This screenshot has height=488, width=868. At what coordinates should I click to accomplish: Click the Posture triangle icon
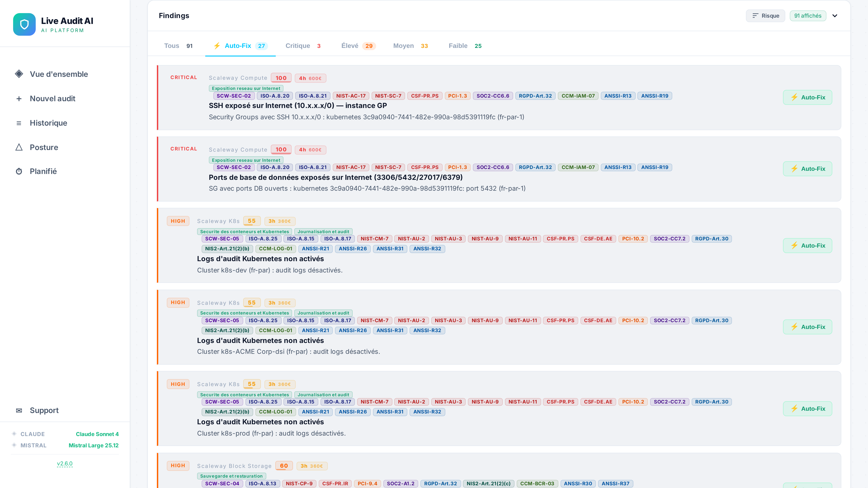[19, 148]
